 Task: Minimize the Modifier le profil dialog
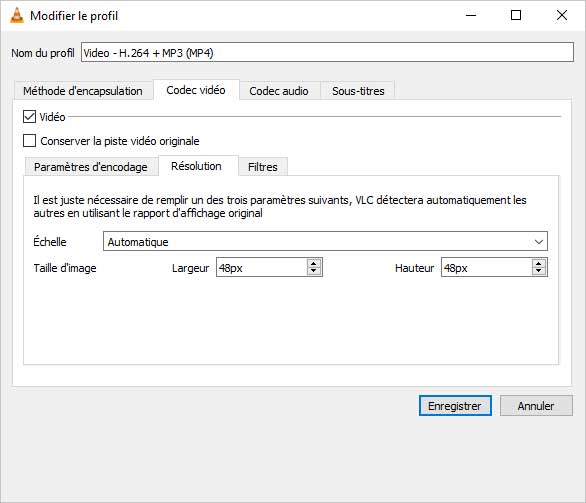(471, 15)
